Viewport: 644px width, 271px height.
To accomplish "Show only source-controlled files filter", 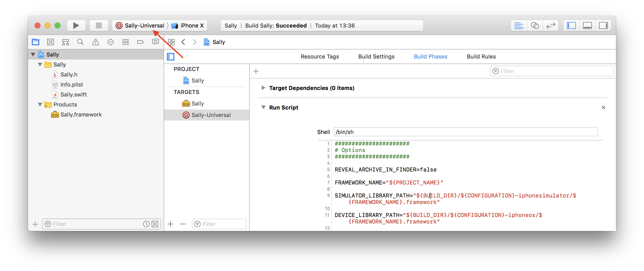I will click(x=155, y=224).
